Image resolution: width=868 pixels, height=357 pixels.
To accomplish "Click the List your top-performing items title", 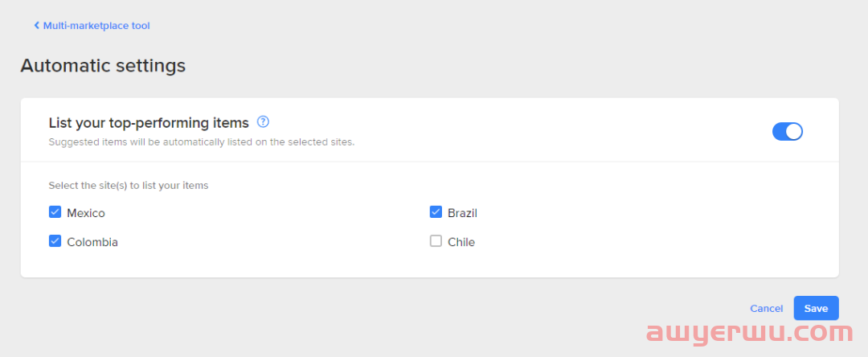I will click(149, 122).
